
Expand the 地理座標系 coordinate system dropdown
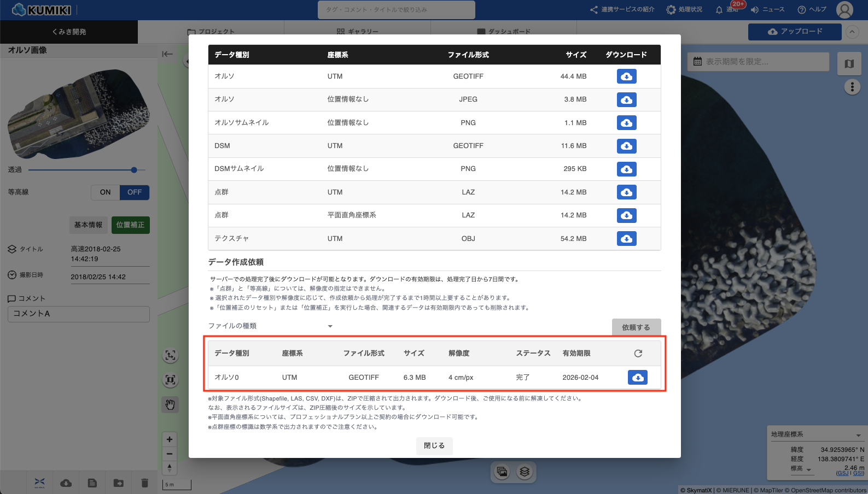tap(858, 435)
